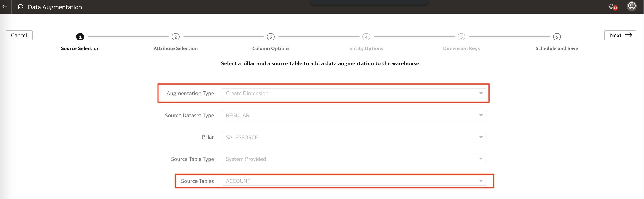Click the red notification count badge
Image resolution: width=644 pixels, height=199 pixels.
[615, 8]
